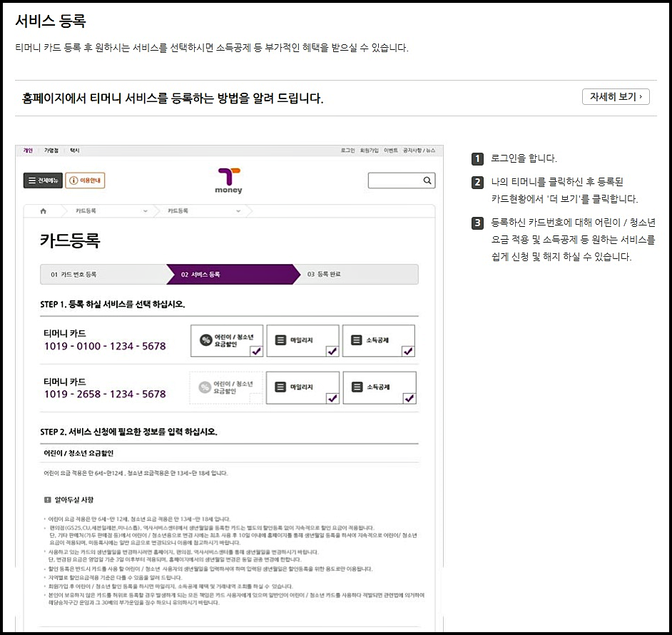Click inside the search input field
Image resolution: width=672 pixels, height=635 pixels.
coord(392,181)
